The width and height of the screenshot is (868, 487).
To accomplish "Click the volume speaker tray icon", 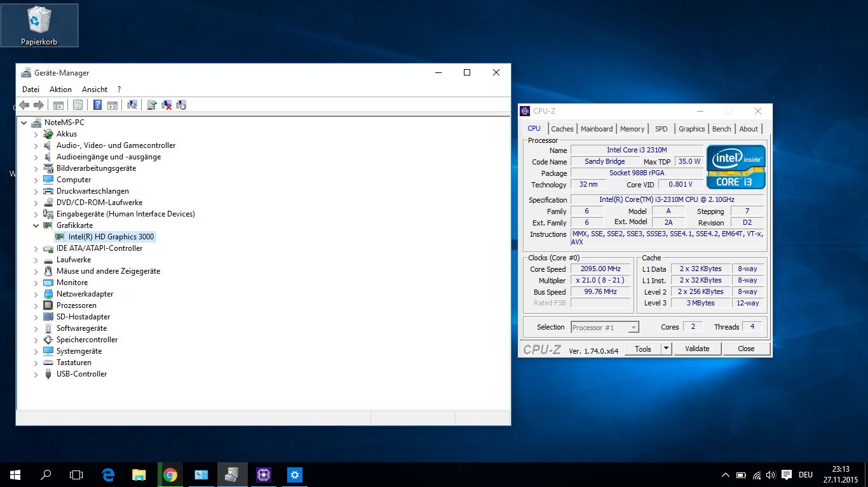I will (771, 475).
